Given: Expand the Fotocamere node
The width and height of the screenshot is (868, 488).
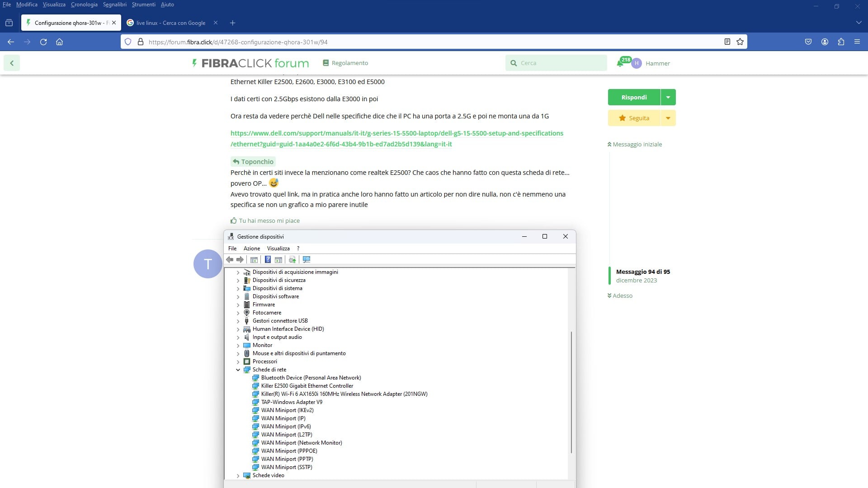Looking at the screenshot, I should tap(238, 313).
